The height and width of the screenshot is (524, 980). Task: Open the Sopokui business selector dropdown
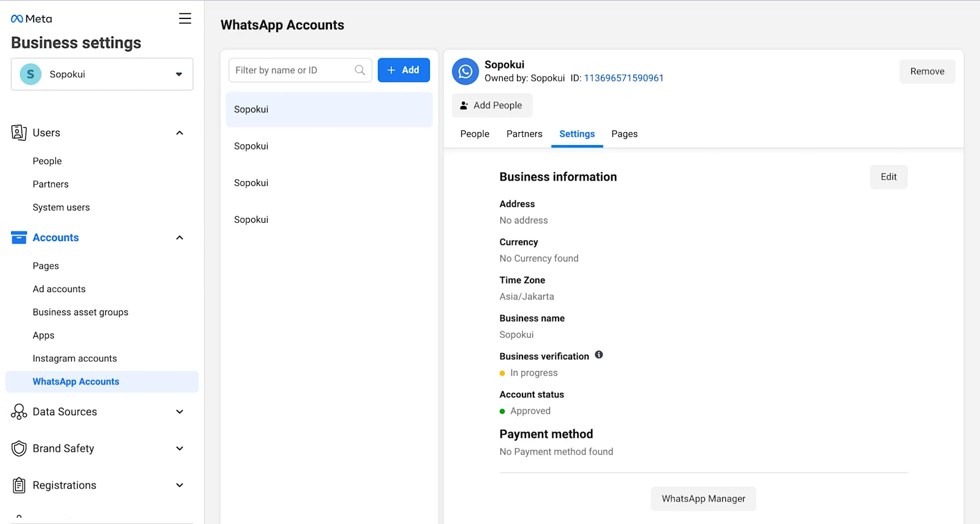point(102,74)
